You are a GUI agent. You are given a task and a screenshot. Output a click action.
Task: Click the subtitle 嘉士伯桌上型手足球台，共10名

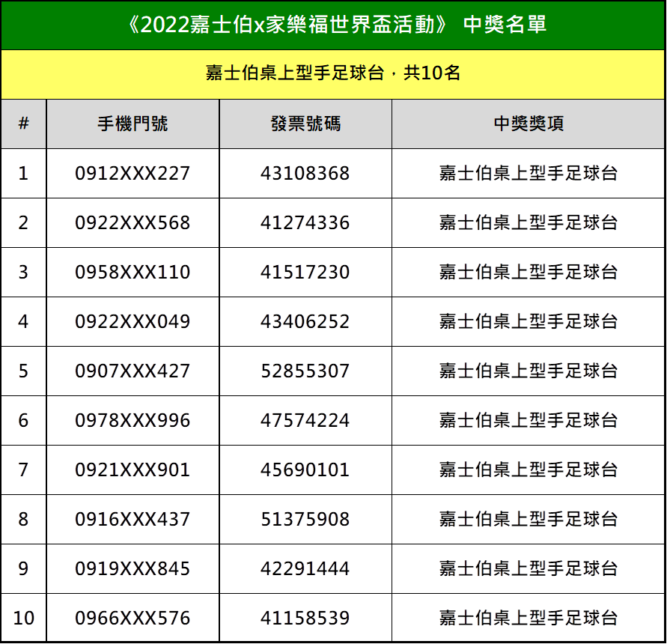click(x=332, y=73)
